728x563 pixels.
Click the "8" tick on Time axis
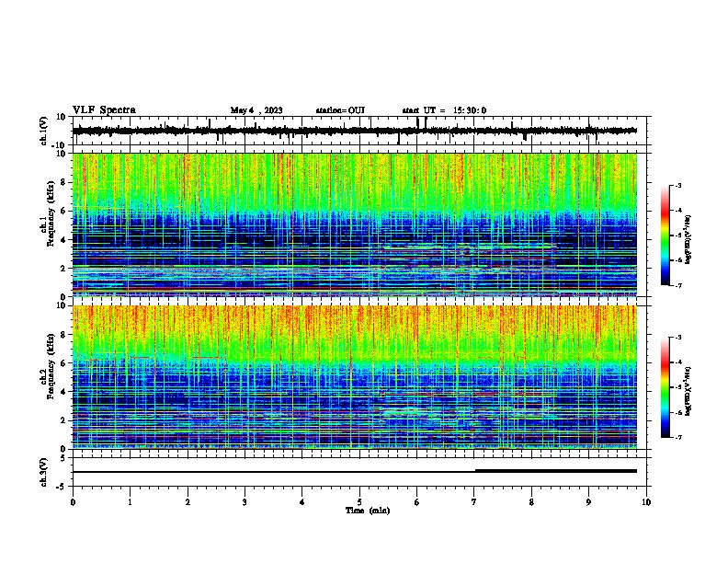pos(531,502)
